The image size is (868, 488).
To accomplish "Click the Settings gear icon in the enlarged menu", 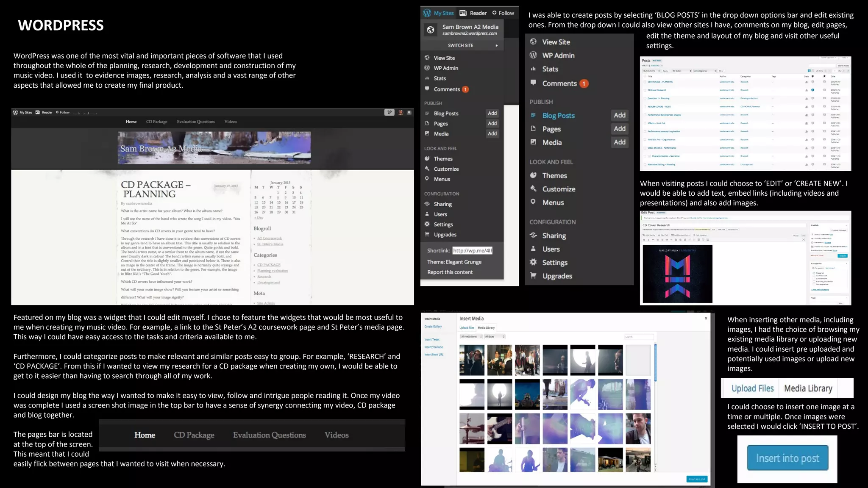I will 533,262.
